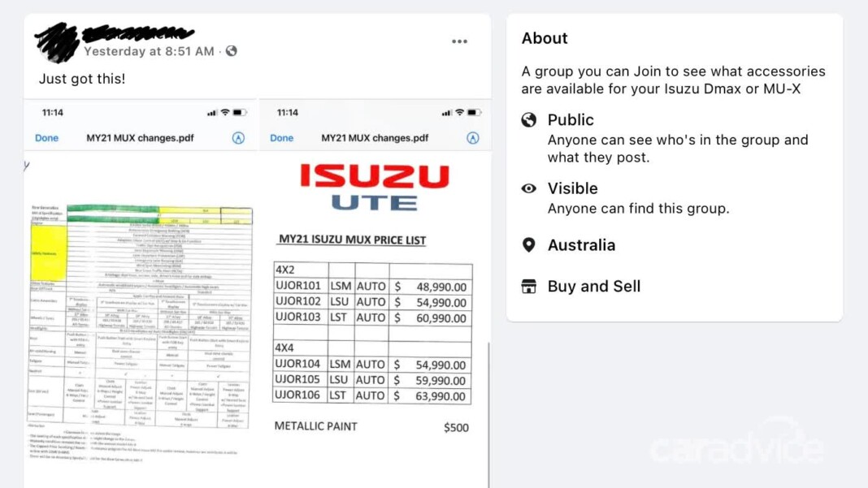Viewport: 868px width, 488px height.
Task: Click the scribbled-out profile picture
Action: pos(56,42)
